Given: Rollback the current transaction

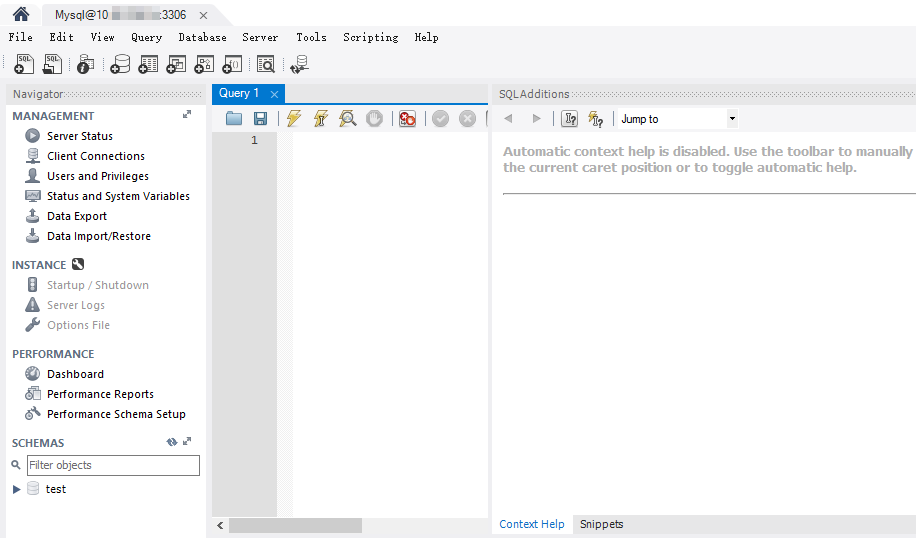Looking at the screenshot, I should click(467, 119).
